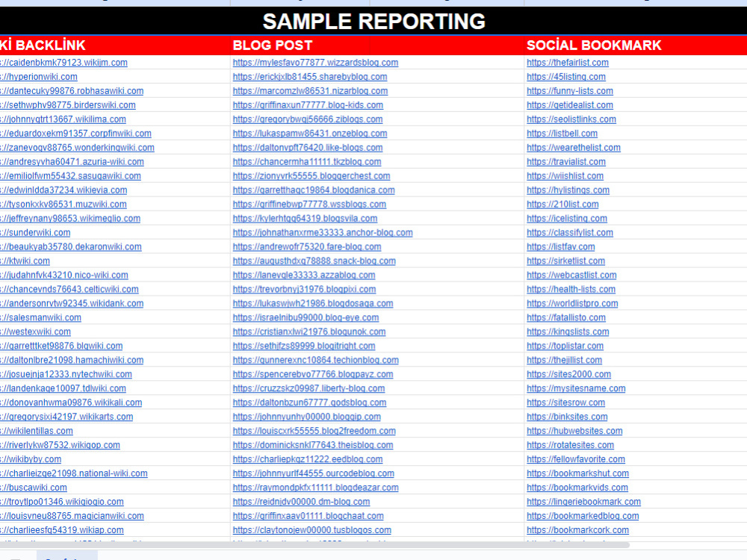Open the louiscxrk55555.blog2freedom.com link
Screen dimensions: 747x560
click(314, 431)
